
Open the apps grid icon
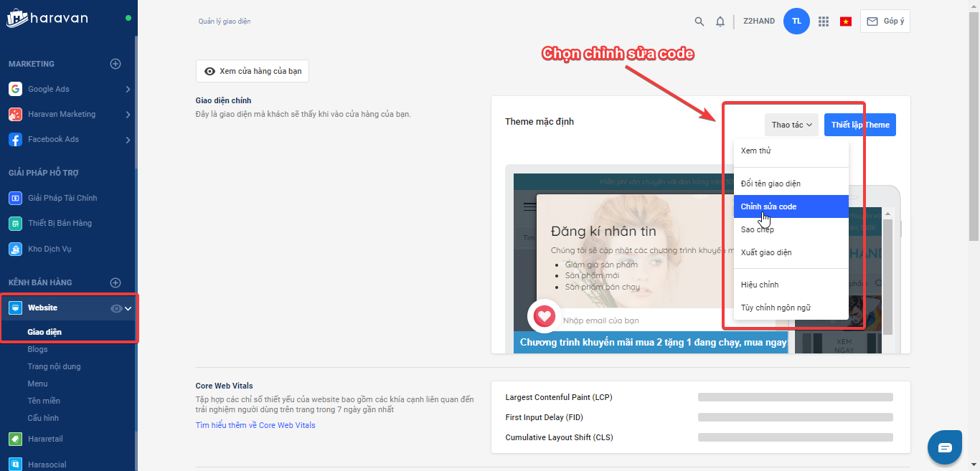coord(824,22)
